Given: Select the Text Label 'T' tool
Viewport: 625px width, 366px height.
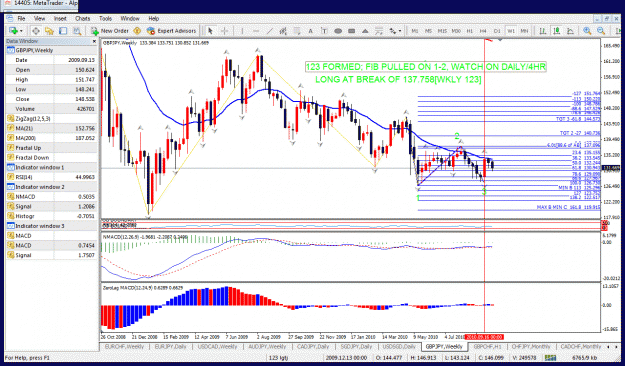Looking at the screenshot, I should 324,31.
